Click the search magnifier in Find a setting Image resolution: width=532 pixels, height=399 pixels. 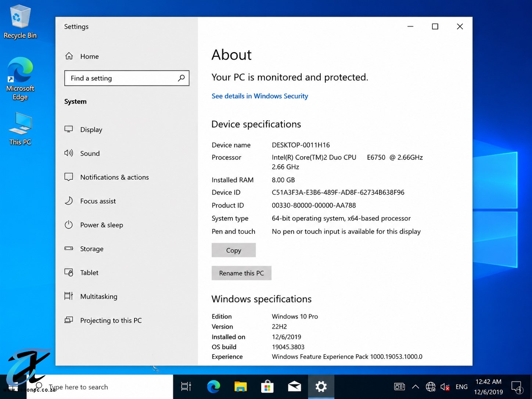(x=181, y=78)
